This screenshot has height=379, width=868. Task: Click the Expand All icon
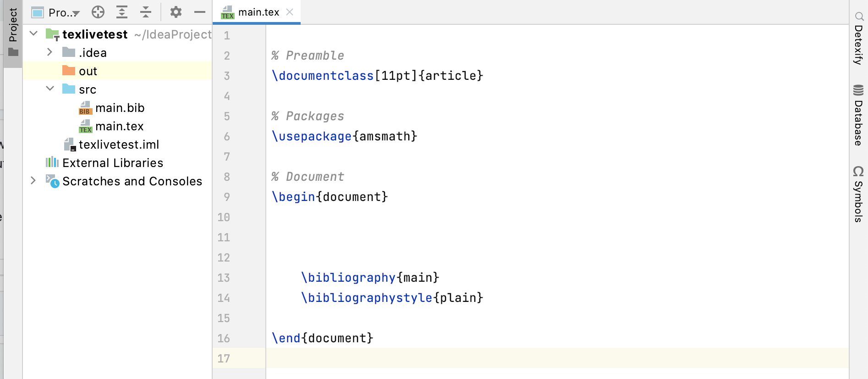122,12
